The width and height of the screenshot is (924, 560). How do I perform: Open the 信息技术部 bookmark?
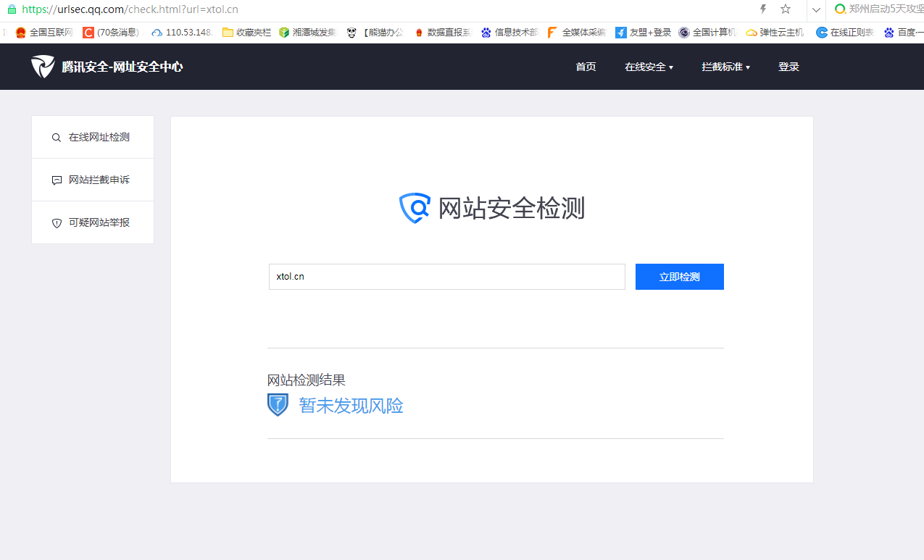509,33
